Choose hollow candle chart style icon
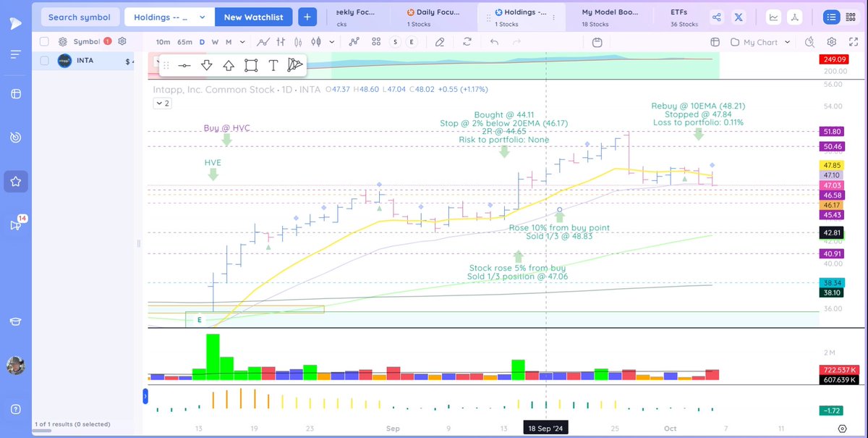Image resolution: width=868 pixels, height=438 pixels. (315, 42)
